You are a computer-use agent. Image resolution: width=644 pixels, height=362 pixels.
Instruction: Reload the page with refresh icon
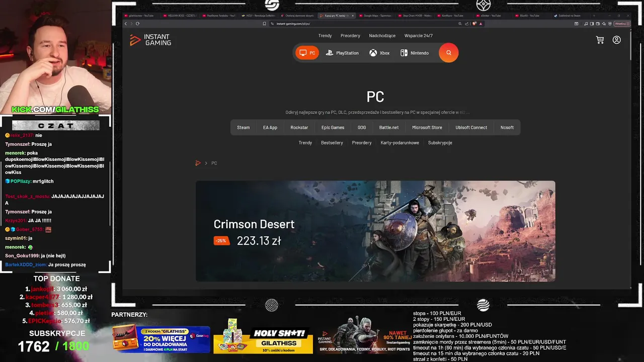[137, 24]
